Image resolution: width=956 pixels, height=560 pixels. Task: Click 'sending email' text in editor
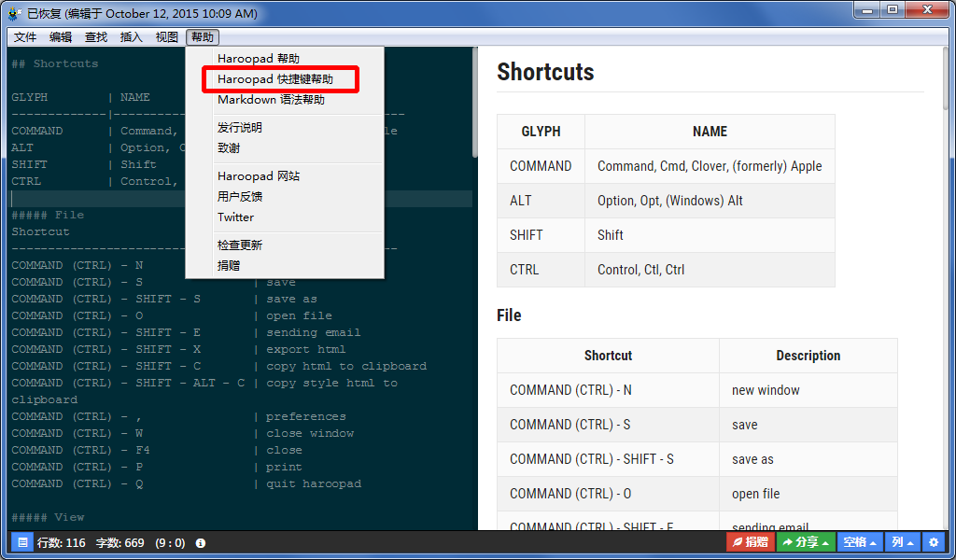click(x=313, y=332)
